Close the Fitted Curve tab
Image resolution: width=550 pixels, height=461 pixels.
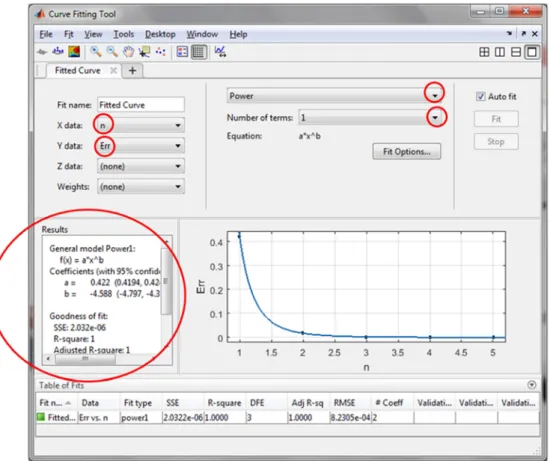coord(113,71)
